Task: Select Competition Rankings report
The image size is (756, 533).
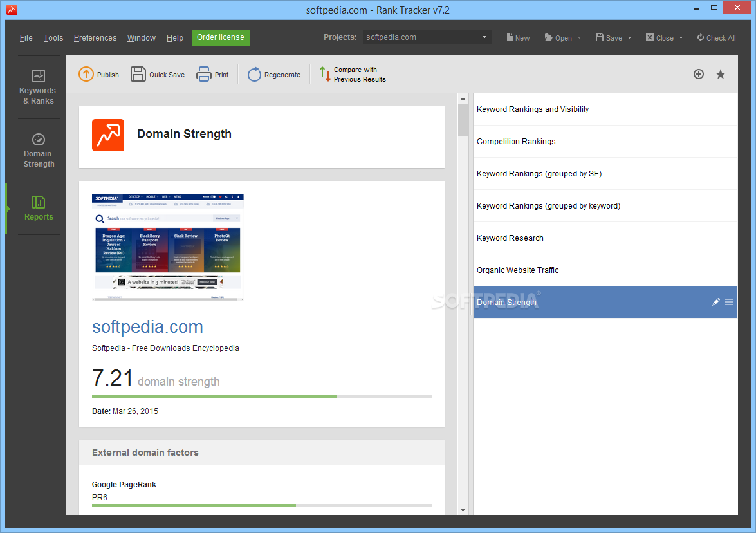Action: point(605,142)
